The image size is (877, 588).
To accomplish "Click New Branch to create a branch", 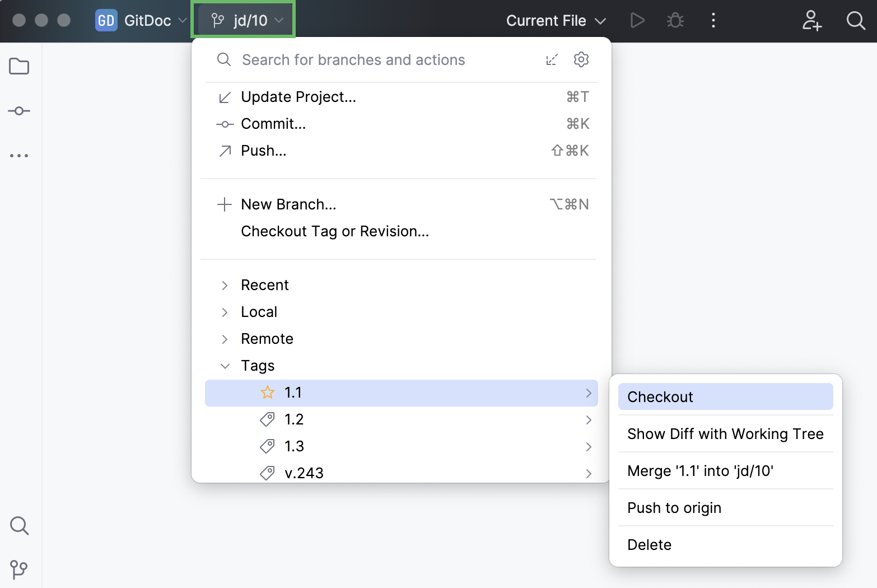I will point(288,204).
